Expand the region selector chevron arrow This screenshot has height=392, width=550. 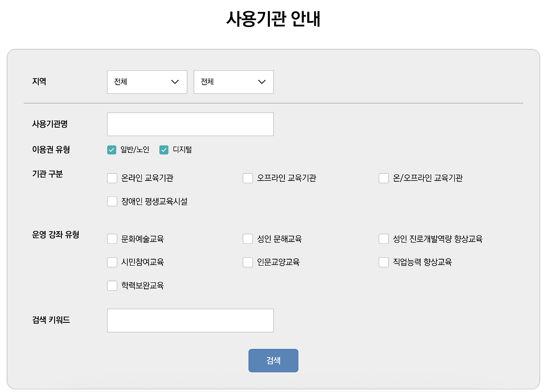point(175,82)
